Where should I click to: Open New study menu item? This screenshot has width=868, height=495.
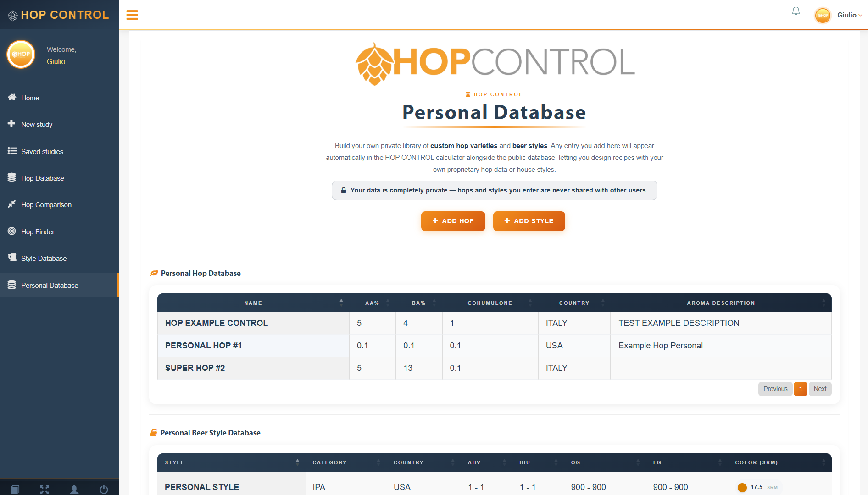59,124
